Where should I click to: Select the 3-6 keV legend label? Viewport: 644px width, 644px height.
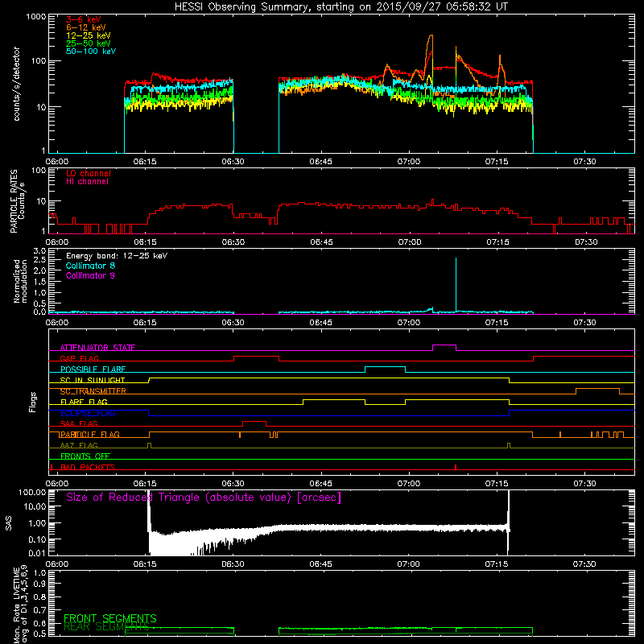tap(84, 19)
